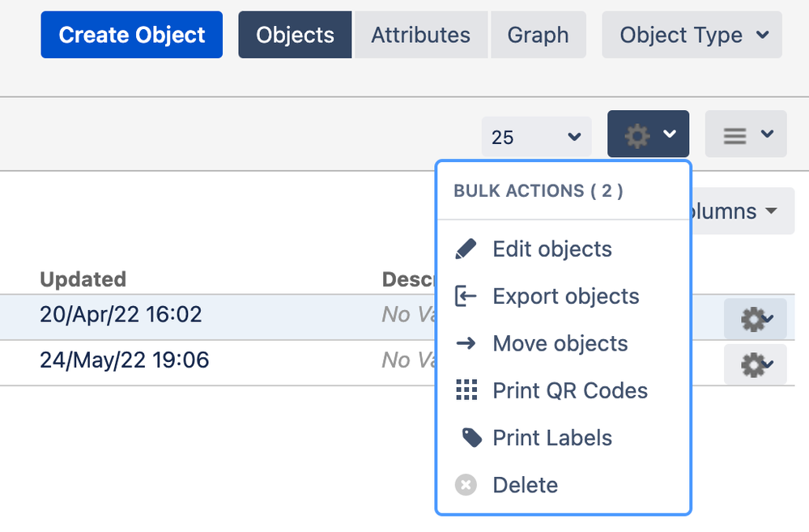This screenshot has width=809, height=532.
Task: Open the hamburger list view dropdown
Action: (746, 134)
